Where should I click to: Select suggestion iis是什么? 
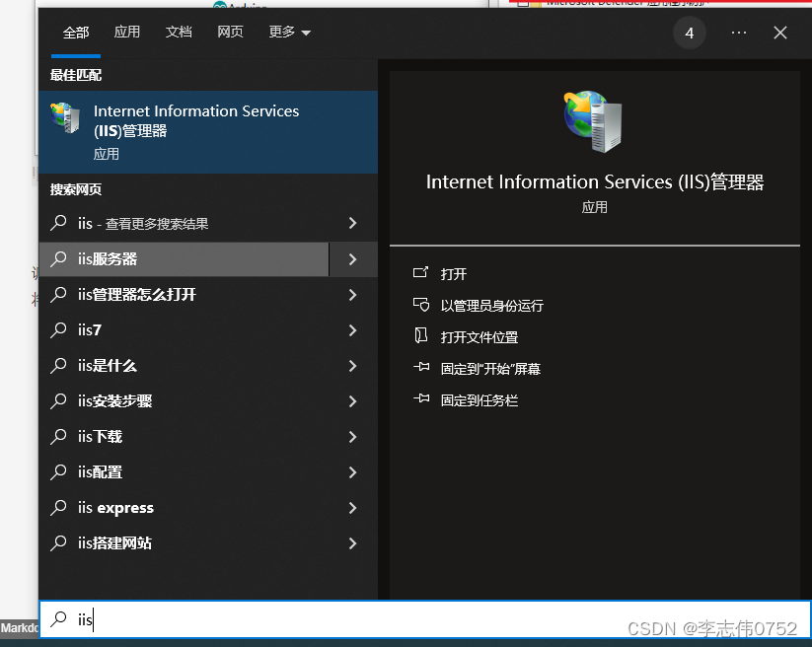click(x=184, y=366)
